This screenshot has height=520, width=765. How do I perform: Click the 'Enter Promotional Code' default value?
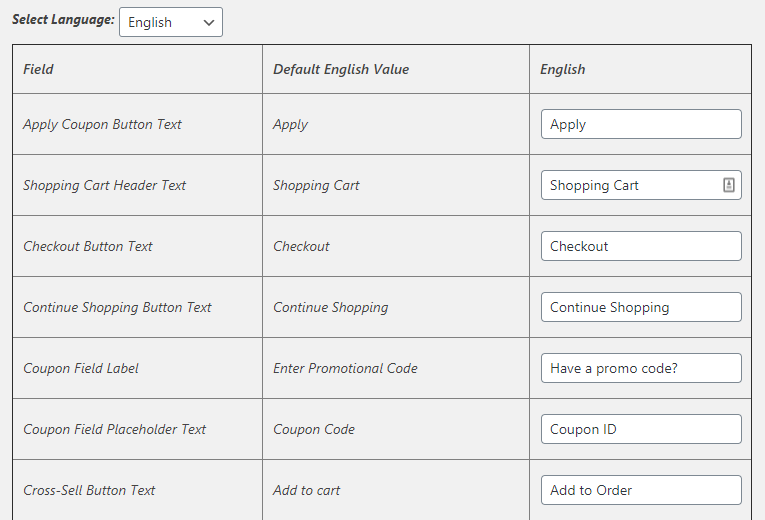click(345, 368)
